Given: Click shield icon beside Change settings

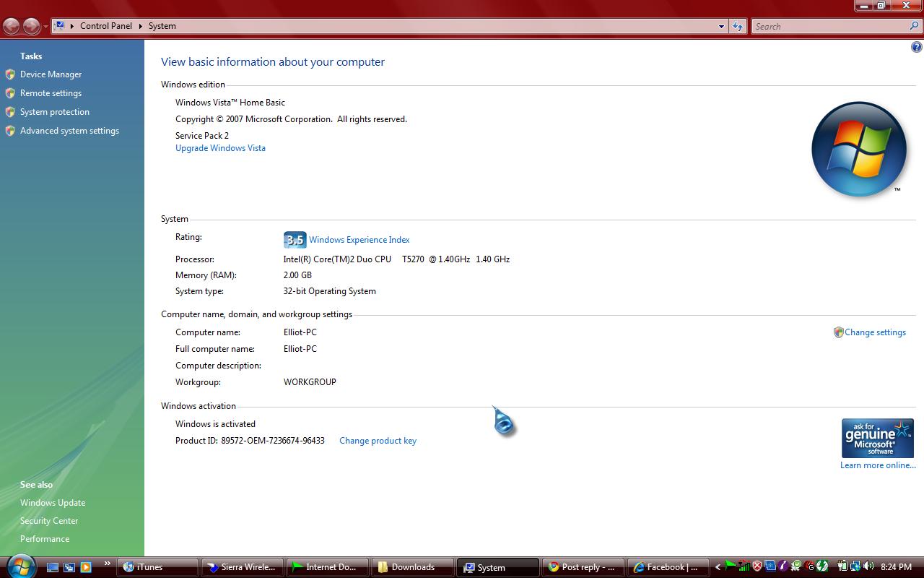Looking at the screenshot, I should [x=838, y=332].
